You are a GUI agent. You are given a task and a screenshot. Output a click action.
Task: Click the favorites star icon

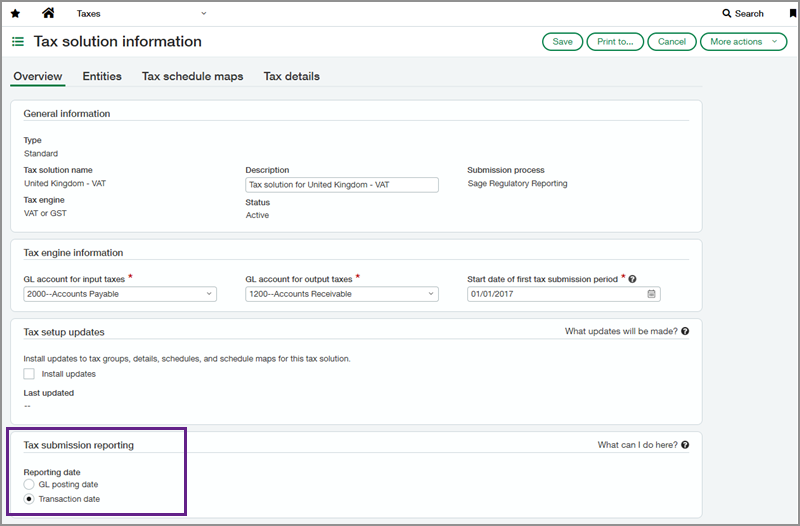pos(15,14)
